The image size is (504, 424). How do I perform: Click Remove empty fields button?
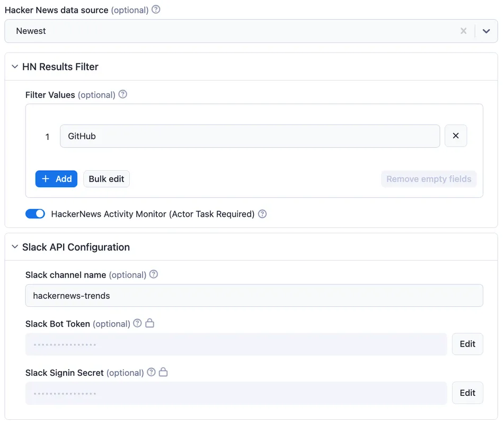point(428,179)
